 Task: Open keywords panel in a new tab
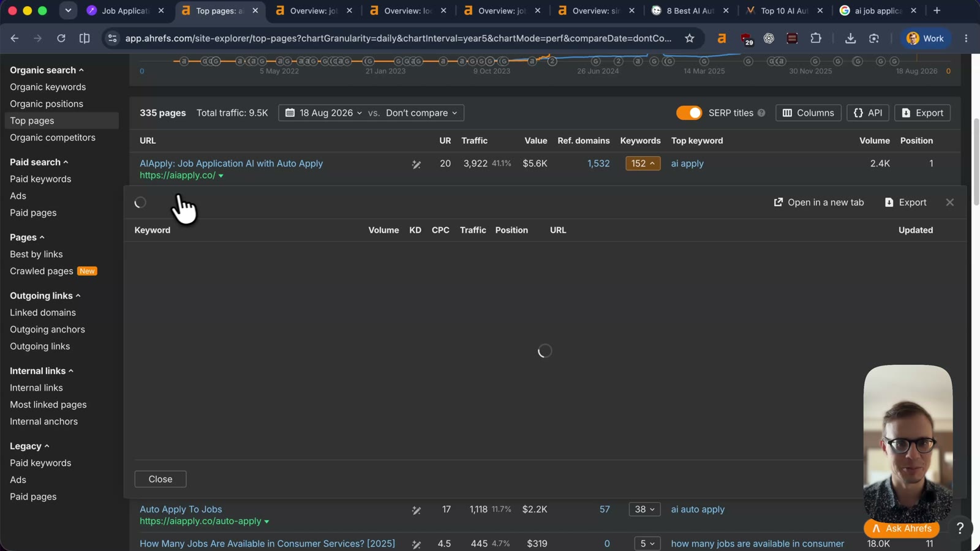pyautogui.click(x=819, y=203)
